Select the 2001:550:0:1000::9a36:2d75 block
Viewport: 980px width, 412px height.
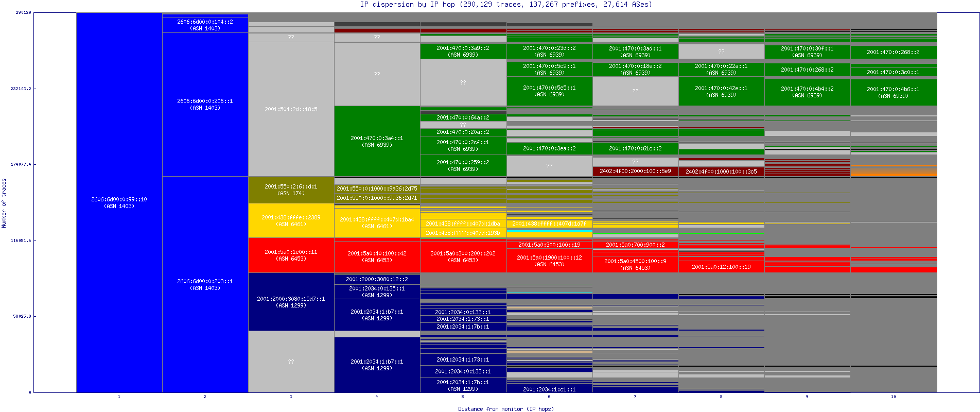point(377,188)
